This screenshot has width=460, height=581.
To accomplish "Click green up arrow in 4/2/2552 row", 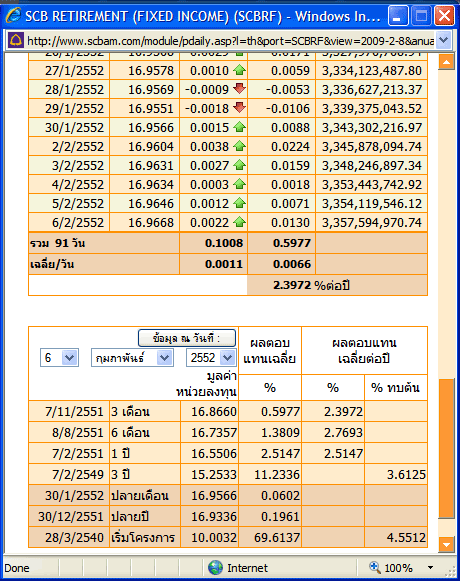I will (240, 183).
